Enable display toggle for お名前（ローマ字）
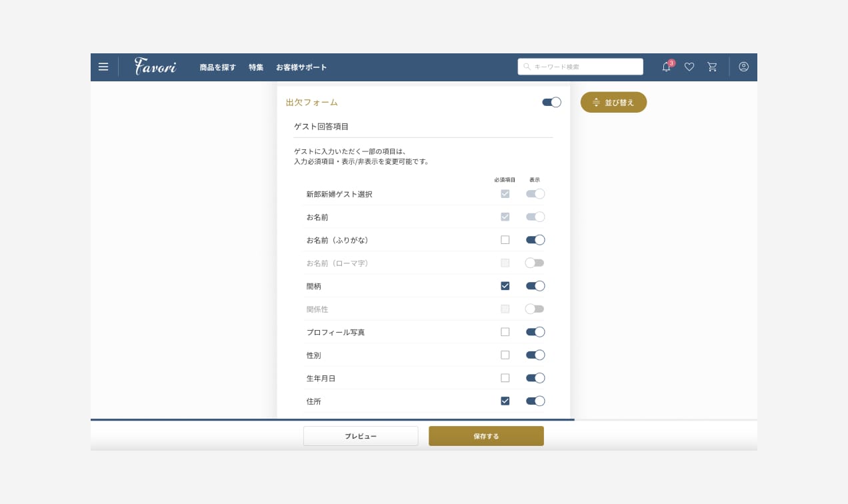The width and height of the screenshot is (848, 504). tap(535, 263)
